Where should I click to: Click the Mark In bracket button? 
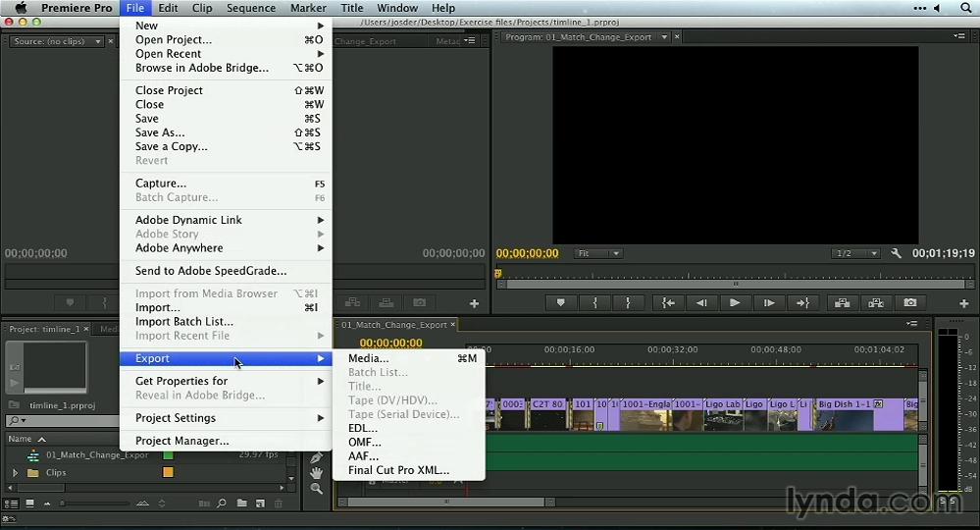click(594, 303)
